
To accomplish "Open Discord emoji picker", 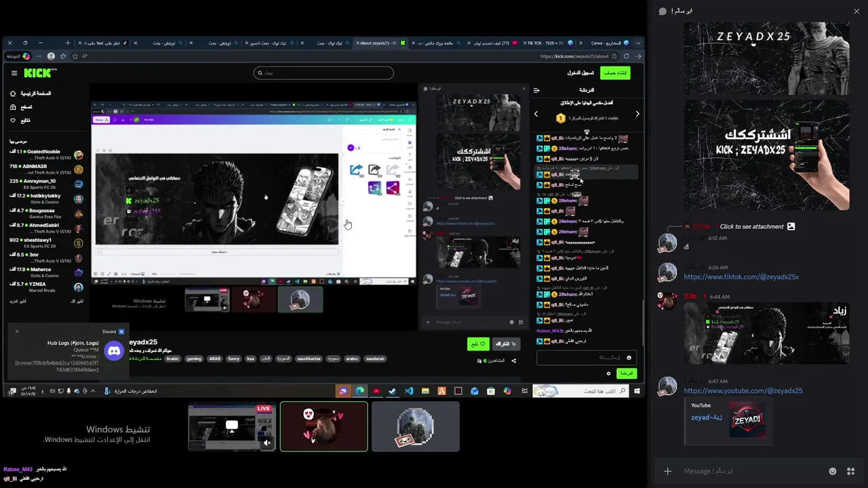I will pyautogui.click(x=833, y=471).
